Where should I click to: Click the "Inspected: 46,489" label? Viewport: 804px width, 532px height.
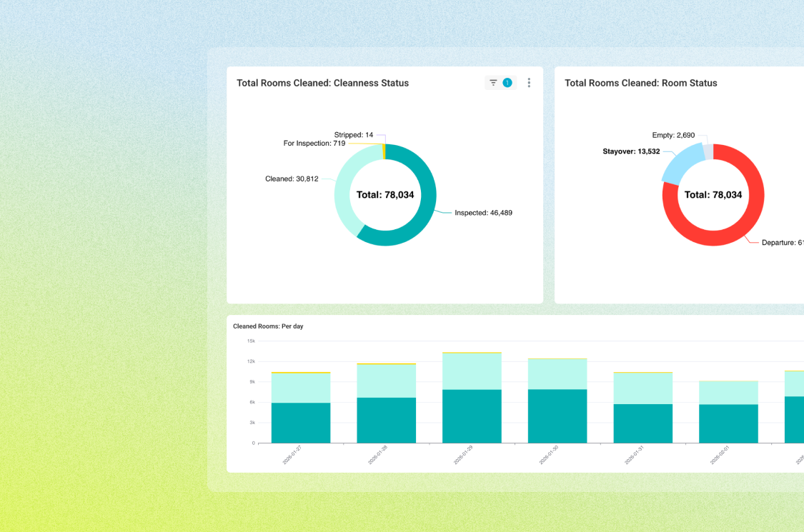pos(484,212)
